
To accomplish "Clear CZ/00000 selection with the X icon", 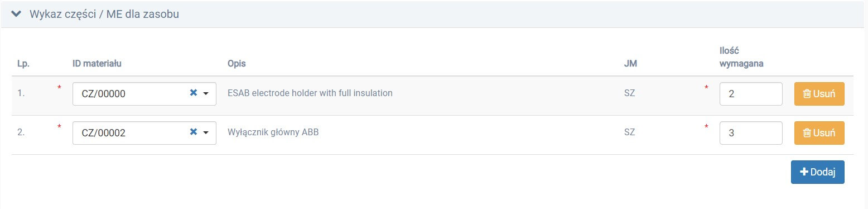I will click(x=194, y=93).
